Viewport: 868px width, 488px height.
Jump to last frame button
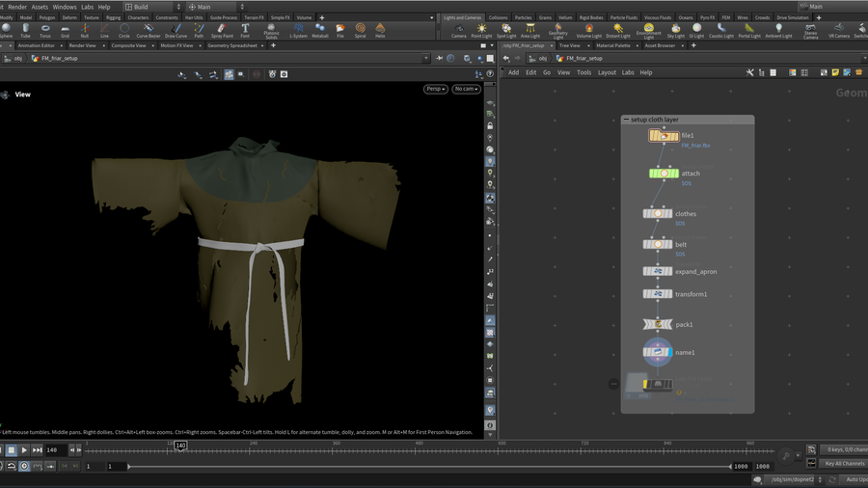coord(37,450)
